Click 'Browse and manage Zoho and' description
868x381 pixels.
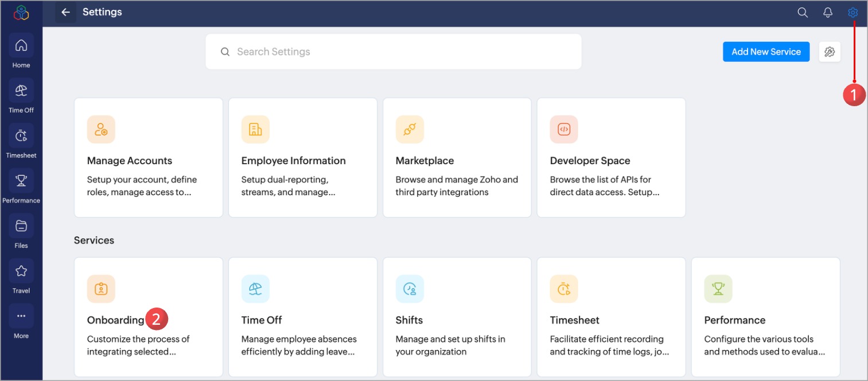(457, 180)
